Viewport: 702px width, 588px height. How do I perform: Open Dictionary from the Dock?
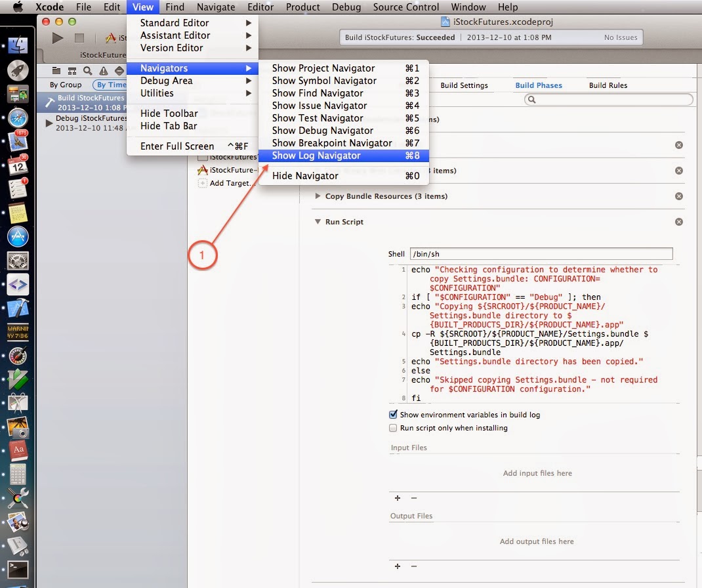point(18,451)
